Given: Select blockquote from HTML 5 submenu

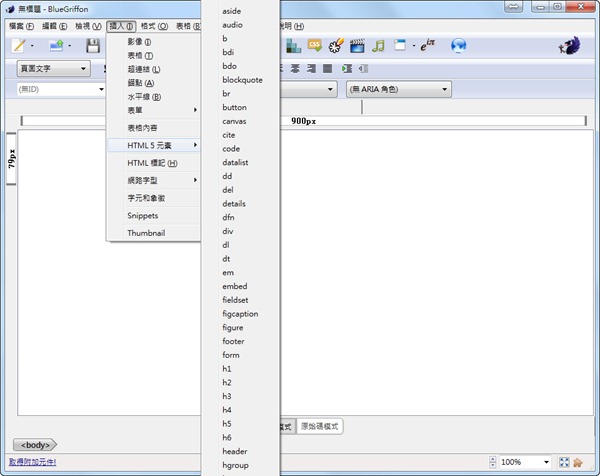Looking at the screenshot, I should point(242,79).
